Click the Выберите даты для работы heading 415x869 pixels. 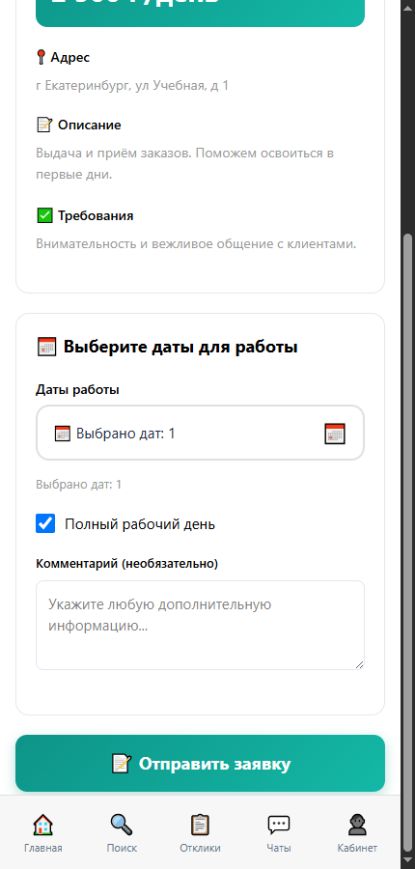coord(181,347)
